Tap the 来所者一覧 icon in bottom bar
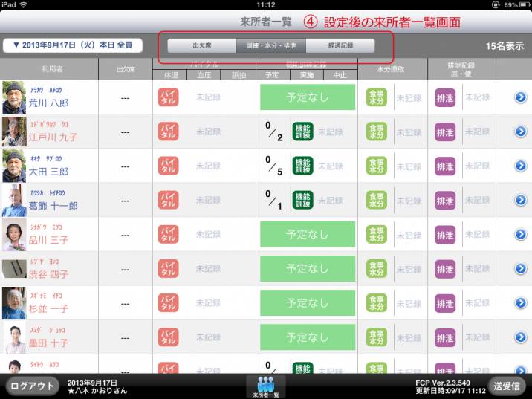The height and width of the screenshot is (399, 532). 265,385
